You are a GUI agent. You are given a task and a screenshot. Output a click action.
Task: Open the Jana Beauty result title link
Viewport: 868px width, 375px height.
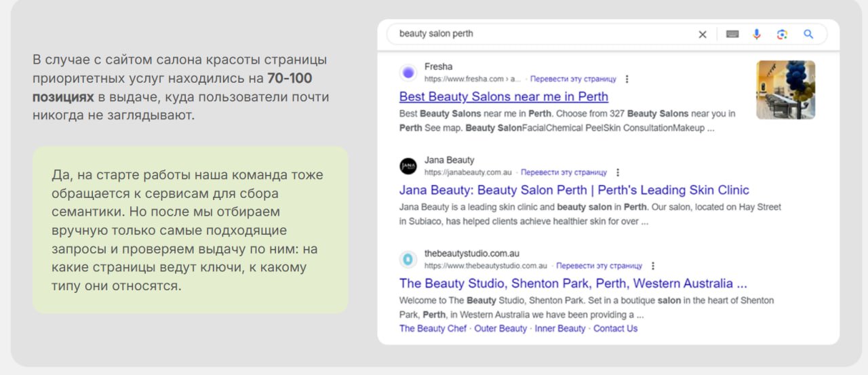coord(574,190)
